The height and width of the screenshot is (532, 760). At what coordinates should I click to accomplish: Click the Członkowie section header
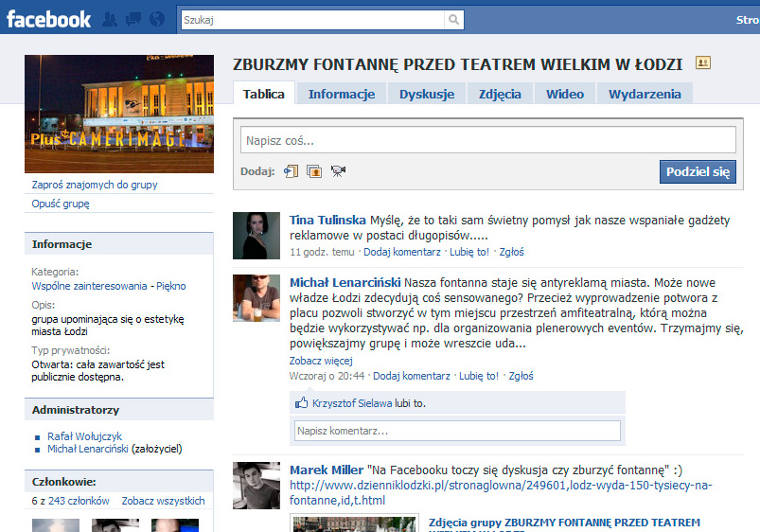[x=119, y=481]
